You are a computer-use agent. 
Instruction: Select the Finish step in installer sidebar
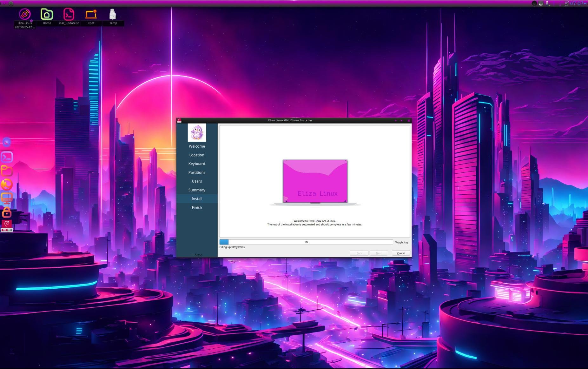click(197, 207)
